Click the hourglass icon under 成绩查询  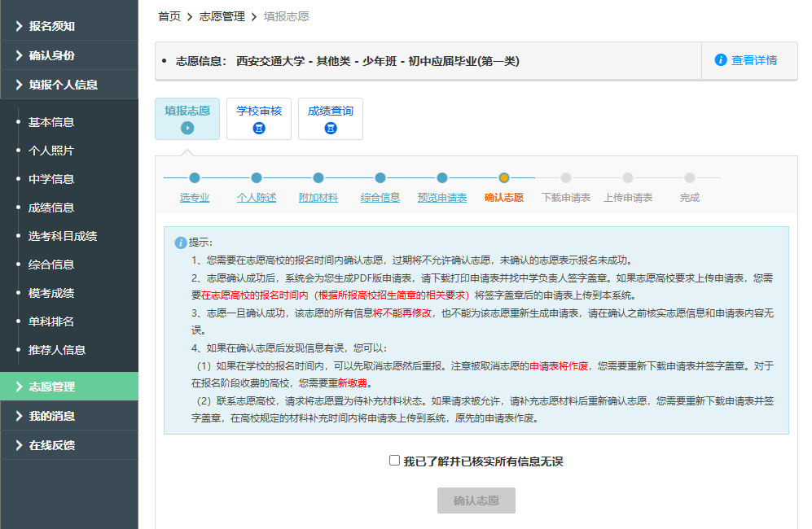tap(331, 128)
